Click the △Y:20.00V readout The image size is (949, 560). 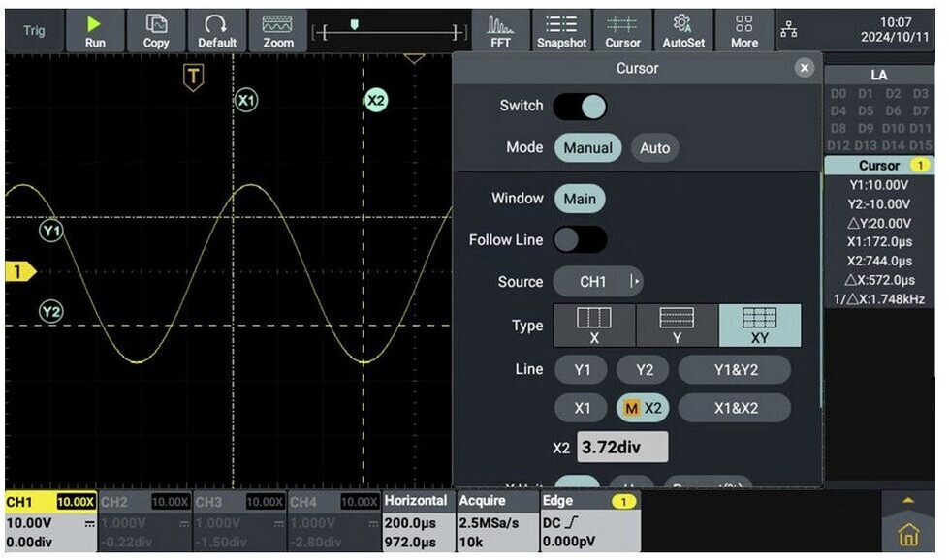point(879,223)
